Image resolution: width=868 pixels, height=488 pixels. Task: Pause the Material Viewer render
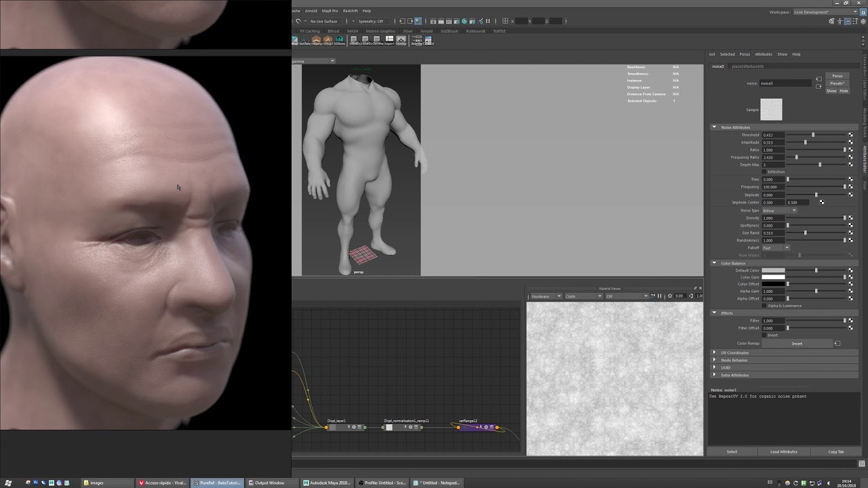coord(659,296)
